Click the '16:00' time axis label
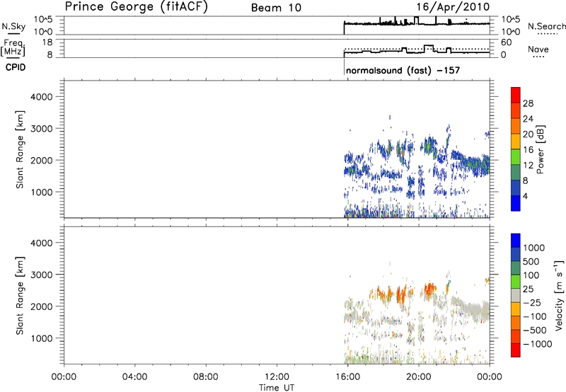This screenshot has height=392, width=566. 347,377
